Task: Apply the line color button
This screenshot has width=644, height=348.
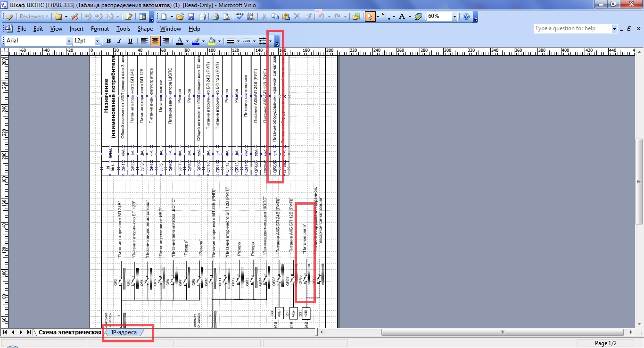Action: click(x=195, y=41)
